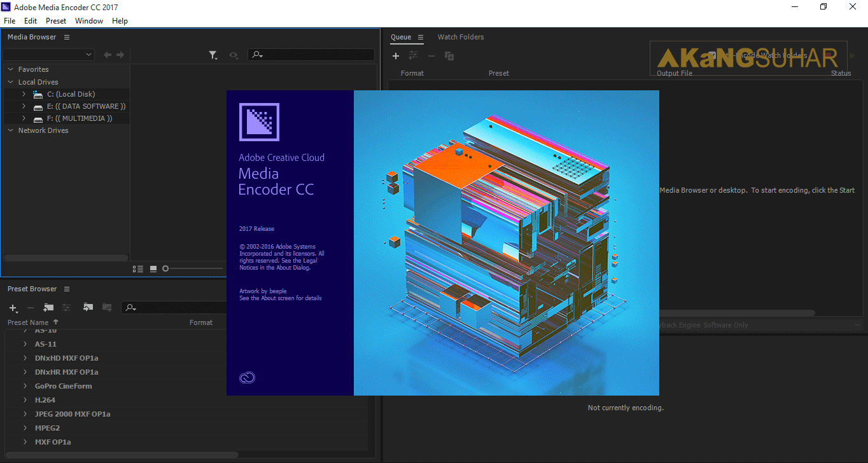The height and width of the screenshot is (463, 868).
Task: Expand the C: (Local Disk) drive
Action: click(x=24, y=94)
